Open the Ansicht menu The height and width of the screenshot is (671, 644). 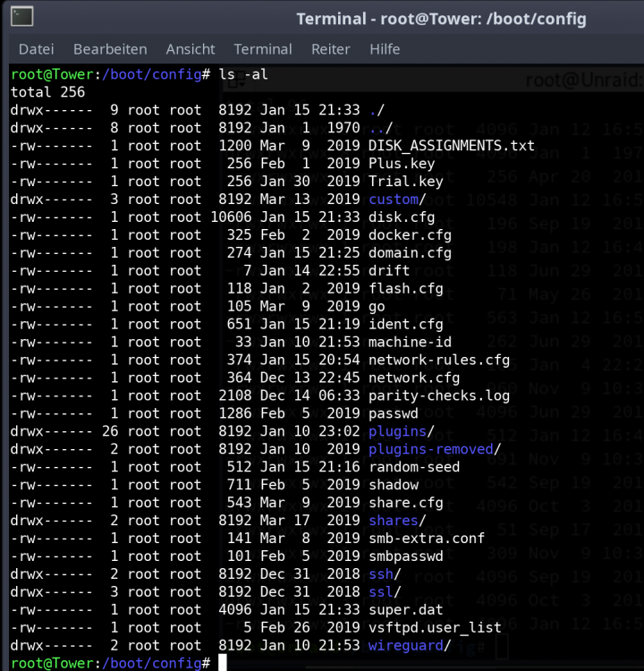[191, 49]
